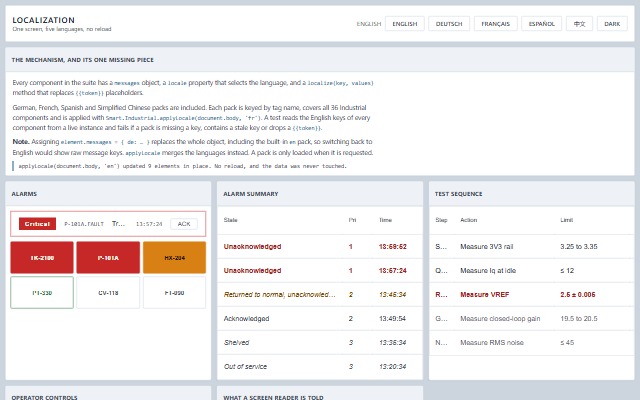The image size is (640, 400).
Task: Click the Alarms panel header
Action: click(108, 194)
